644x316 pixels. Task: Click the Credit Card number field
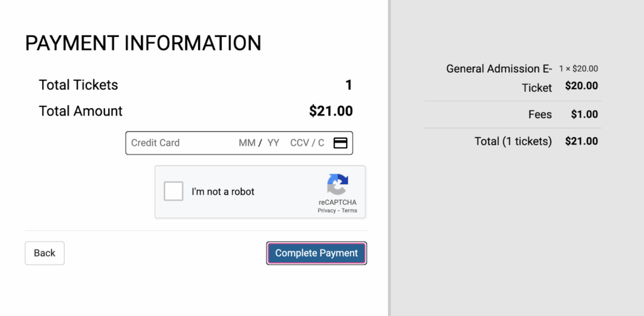coord(179,143)
